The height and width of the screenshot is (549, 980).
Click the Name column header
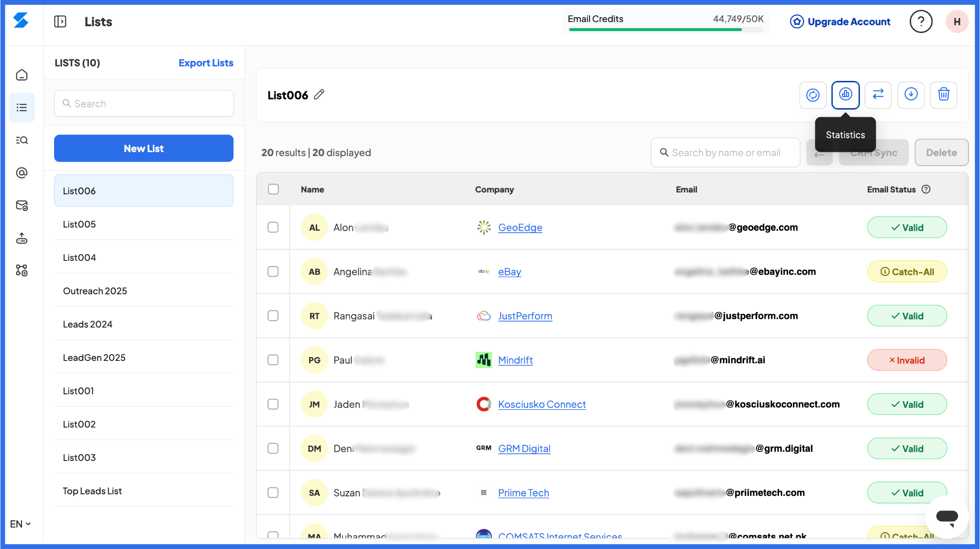click(x=312, y=189)
